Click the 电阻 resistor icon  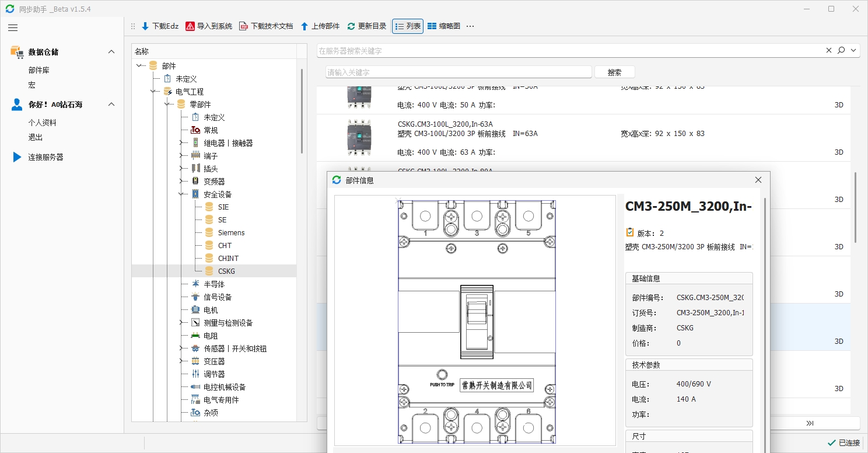point(195,336)
